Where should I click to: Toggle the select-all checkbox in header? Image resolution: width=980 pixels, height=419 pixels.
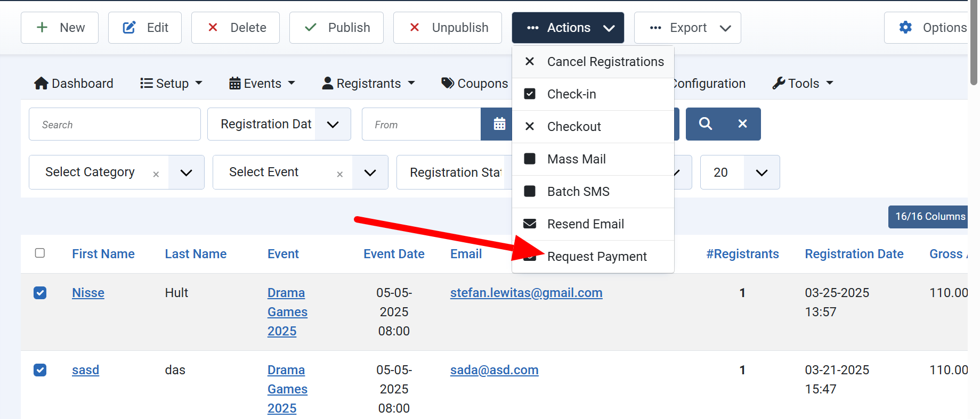click(x=40, y=253)
